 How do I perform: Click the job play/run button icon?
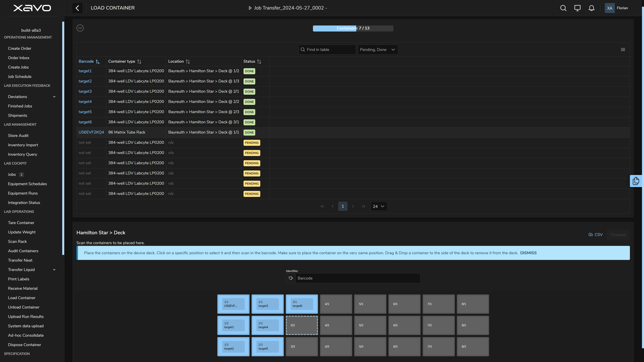coord(250,8)
